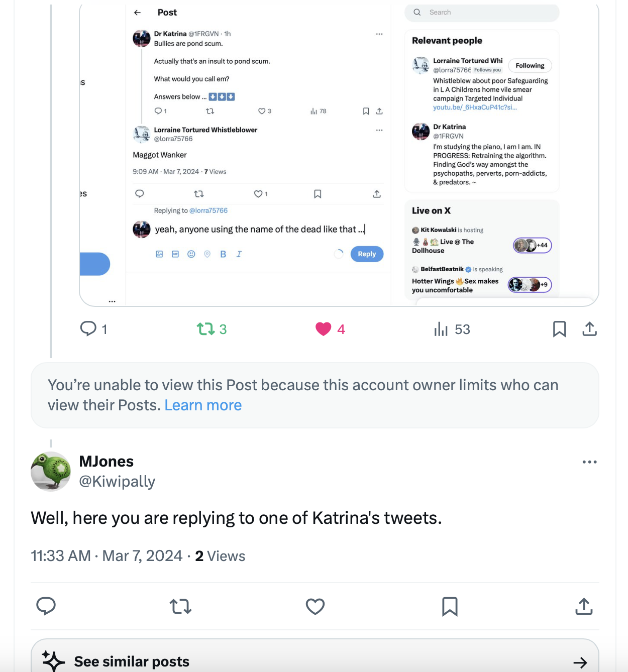Undo the repost showing 3 reposts
Screen dimensions: 628x672
pyautogui.click(x=212, y=329)
